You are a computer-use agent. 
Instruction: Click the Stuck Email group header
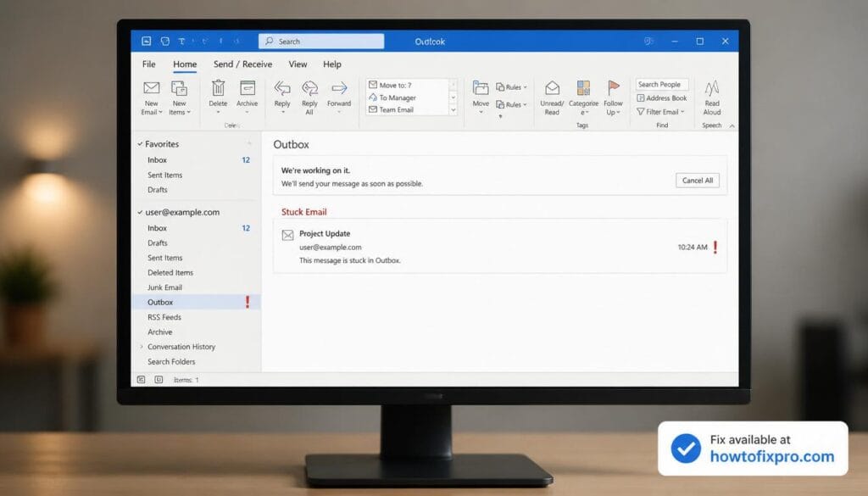(x=304, y=212)
